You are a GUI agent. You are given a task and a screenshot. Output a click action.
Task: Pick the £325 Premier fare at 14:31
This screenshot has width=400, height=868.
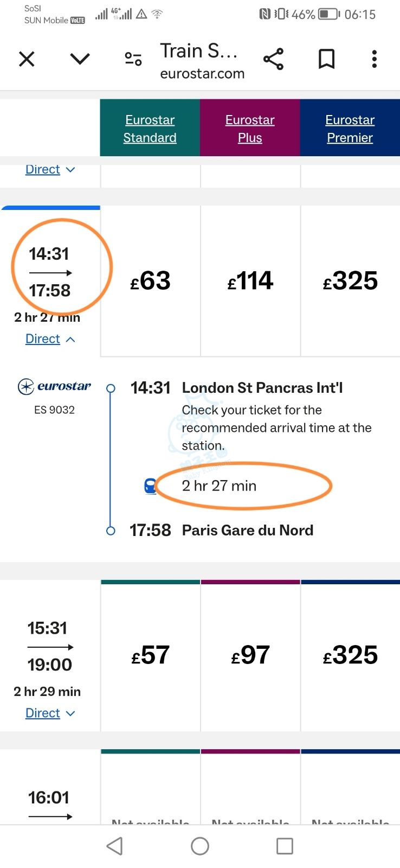tap(350, 281)
